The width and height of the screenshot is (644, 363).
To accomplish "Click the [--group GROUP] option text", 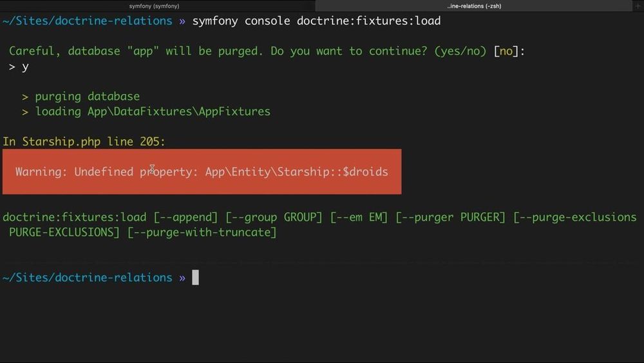I will pyautogui.click(x=274, y=217).
